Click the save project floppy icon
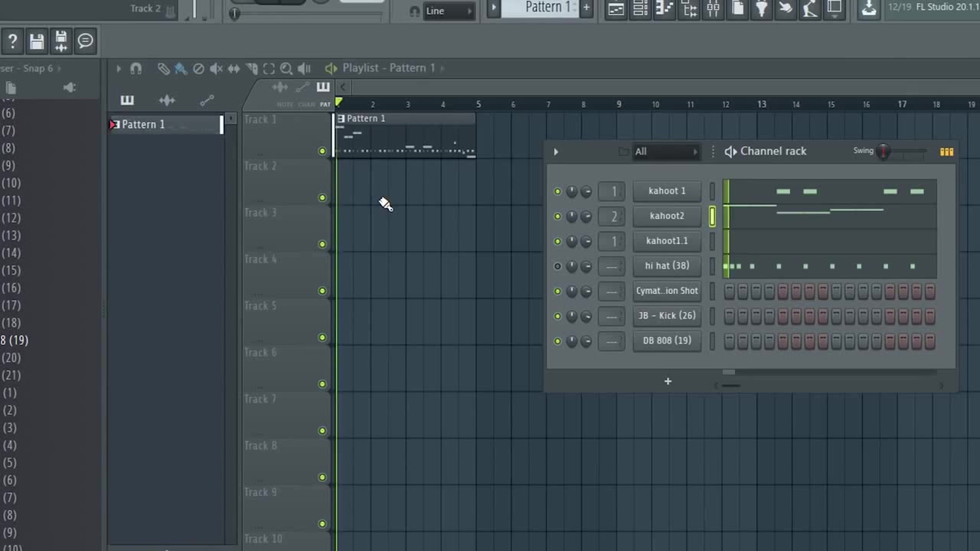 pos(37,41)
